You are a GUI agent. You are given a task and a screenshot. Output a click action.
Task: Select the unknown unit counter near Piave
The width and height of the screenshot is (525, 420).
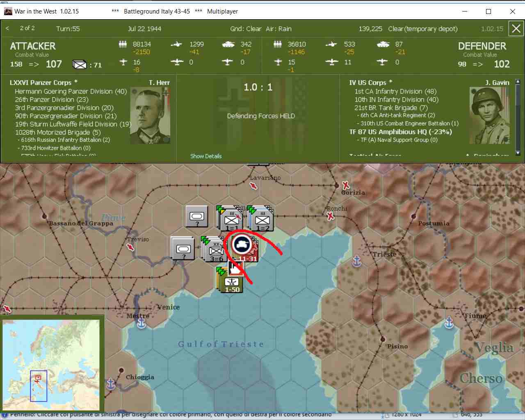(x=197, y=216)
